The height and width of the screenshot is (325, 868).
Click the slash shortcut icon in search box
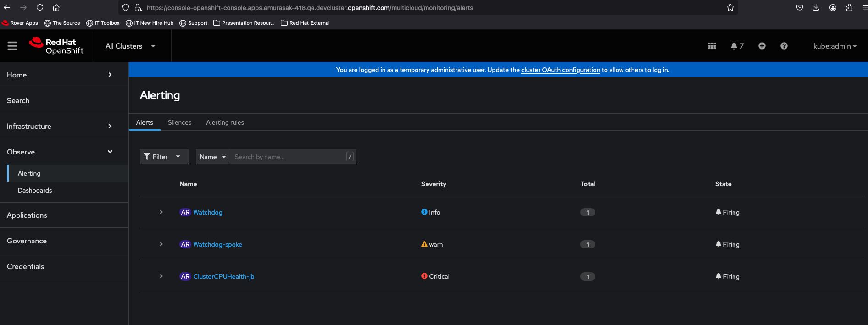click(x=350, y=156)
